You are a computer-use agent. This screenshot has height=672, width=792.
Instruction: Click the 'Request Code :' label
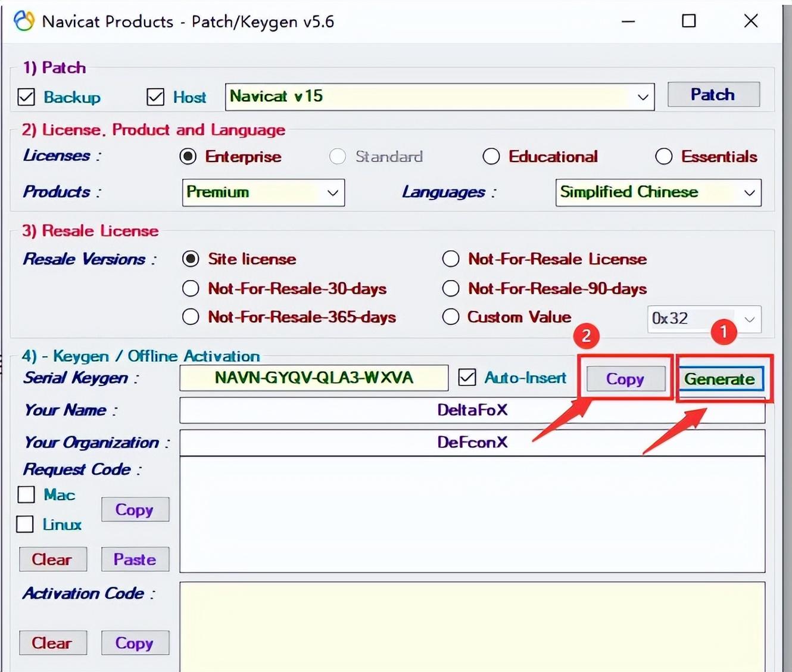[x=82, y=469]
